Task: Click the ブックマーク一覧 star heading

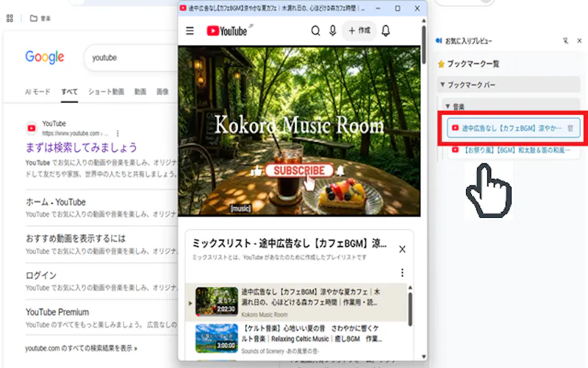Action: click(468, 64)
